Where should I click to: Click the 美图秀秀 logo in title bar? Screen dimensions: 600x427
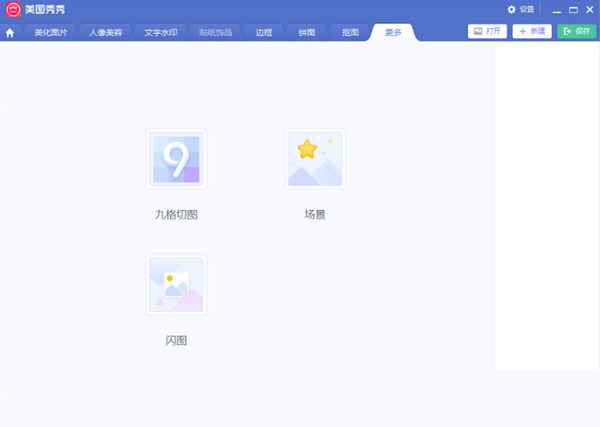[13, 9]
